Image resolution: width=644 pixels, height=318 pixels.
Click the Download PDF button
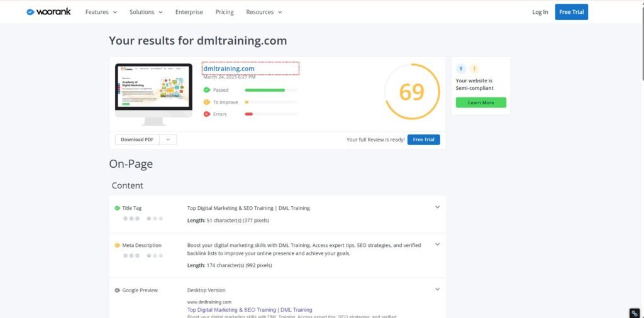point(137,140)
